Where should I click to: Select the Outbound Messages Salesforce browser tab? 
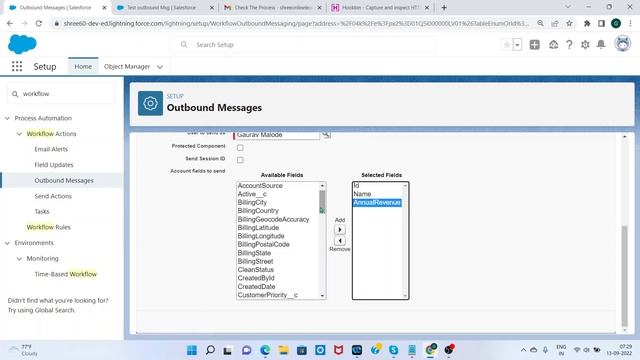point(57,7)
